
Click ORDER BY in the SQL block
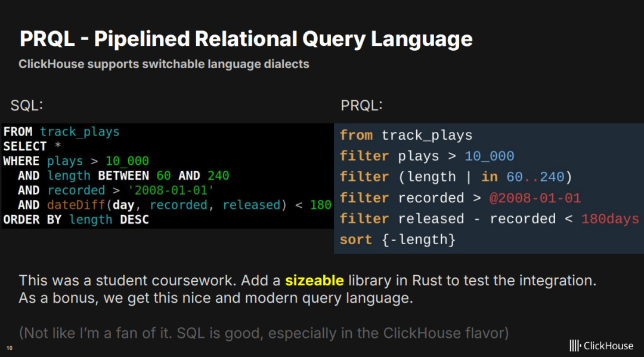click(x=32, y=220)
